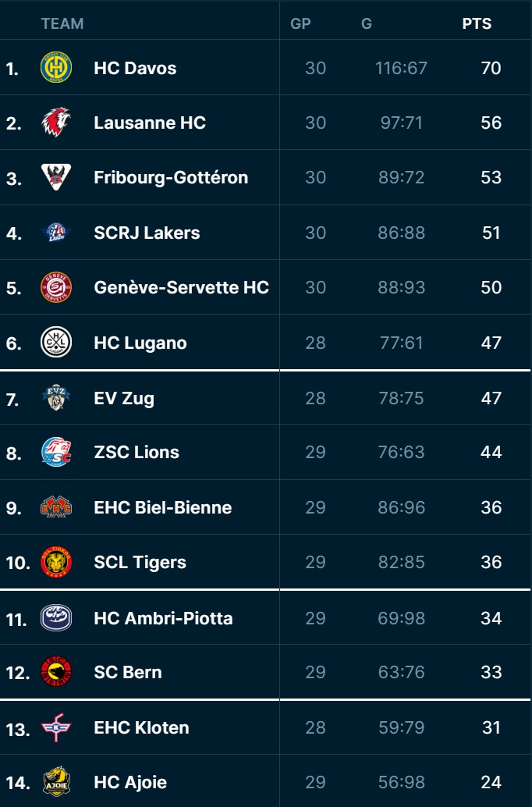Click the Lausanne HC lion logo
The width and height of the screenshot is (532, 807).
click(x=56, y=123)
